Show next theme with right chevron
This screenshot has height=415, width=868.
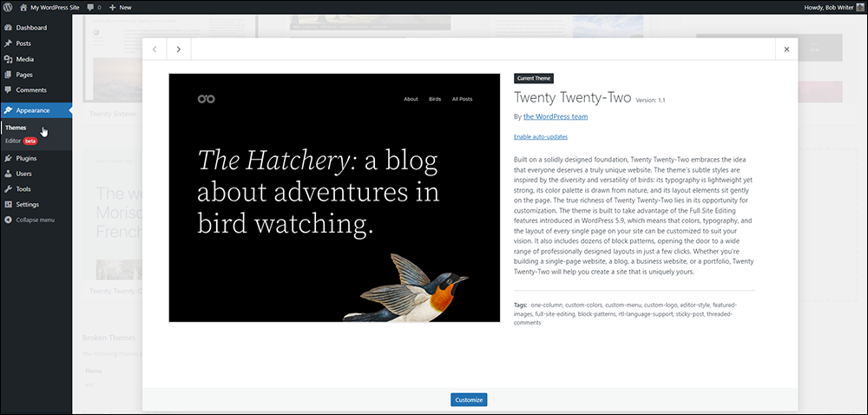click(178, 49)
